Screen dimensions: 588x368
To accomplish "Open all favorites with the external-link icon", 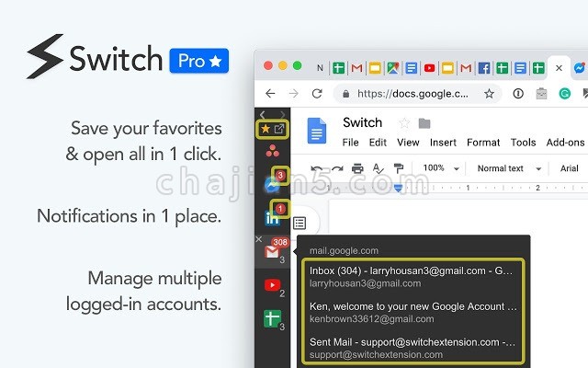I will click(x=279, y=129).
